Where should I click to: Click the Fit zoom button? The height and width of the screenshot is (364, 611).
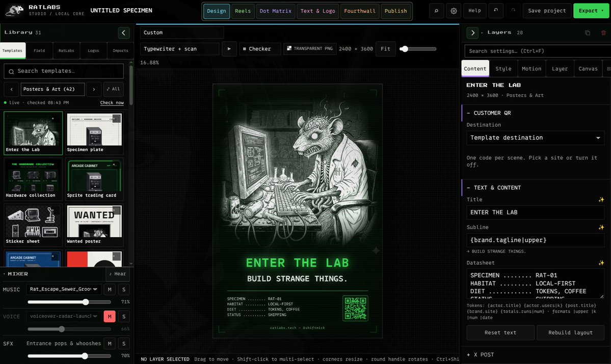[385, 49]
